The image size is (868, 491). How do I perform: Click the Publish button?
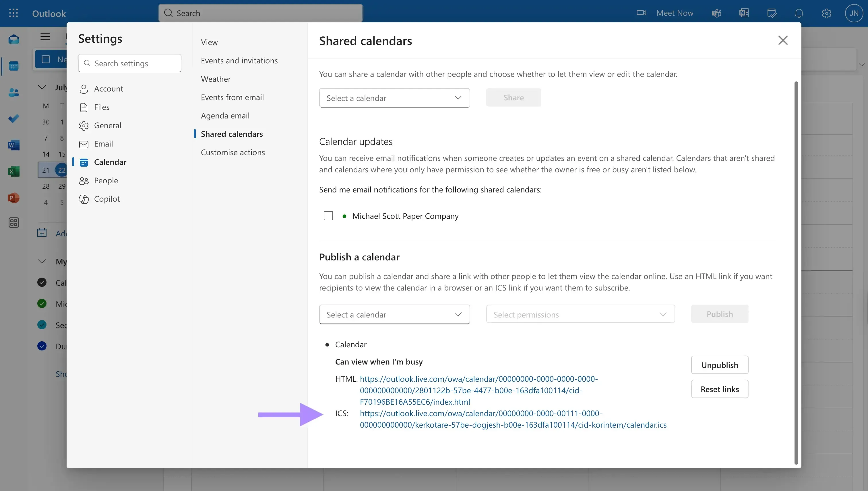[x=720, y=314]
